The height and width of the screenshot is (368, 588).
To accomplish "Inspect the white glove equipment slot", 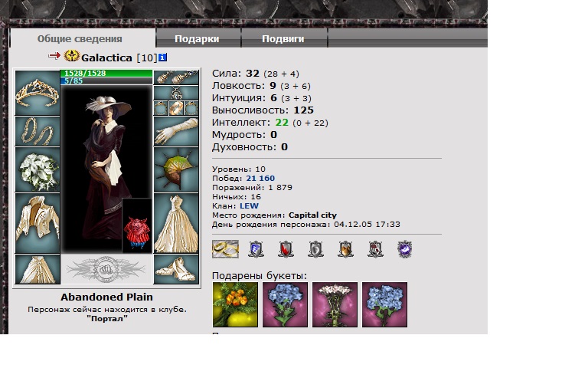I will point(176,131).
